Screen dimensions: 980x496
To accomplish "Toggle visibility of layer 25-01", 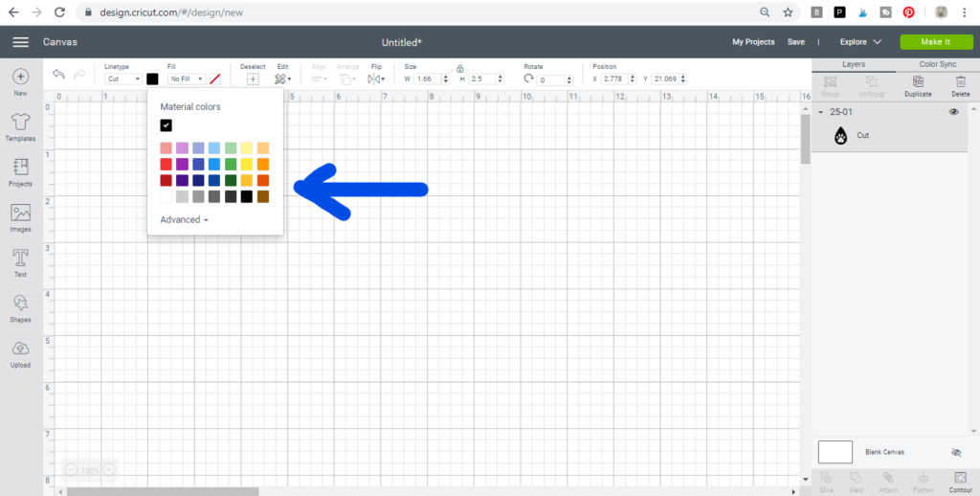I will tap(953, 112).
